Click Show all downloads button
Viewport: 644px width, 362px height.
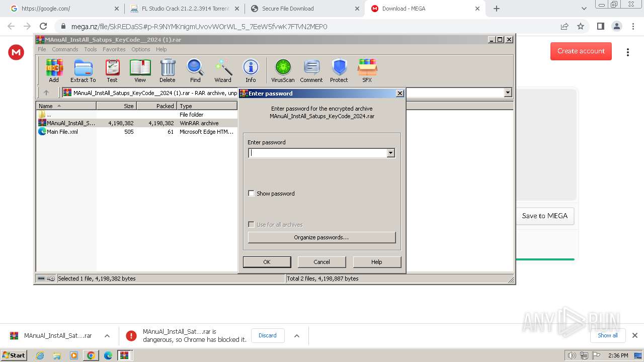608,335
